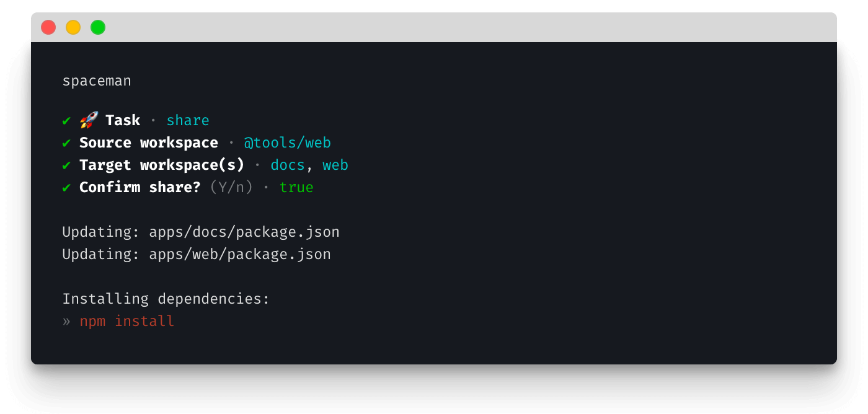Click the checkmark beside Confirm share?
The image size is (868, 414).
coord(66,188)
